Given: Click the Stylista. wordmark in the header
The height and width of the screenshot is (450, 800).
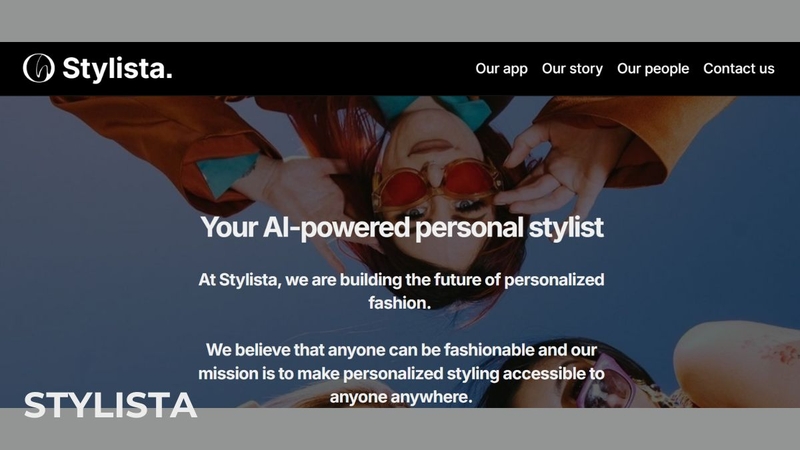Looking at the screenshot, I should coord(117,68).
